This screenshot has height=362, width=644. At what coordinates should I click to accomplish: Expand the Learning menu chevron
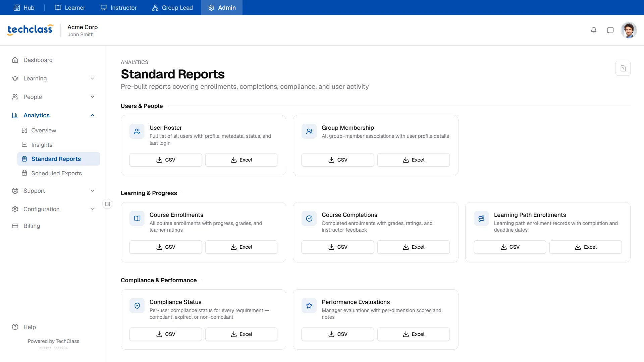coord(93,78)
